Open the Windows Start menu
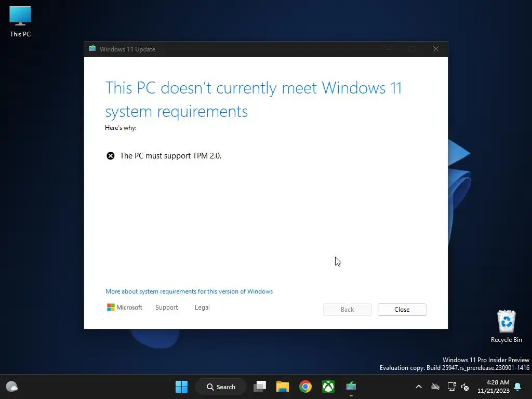The width and height of the screenshot is (532, 399). [x=181, y=387]
